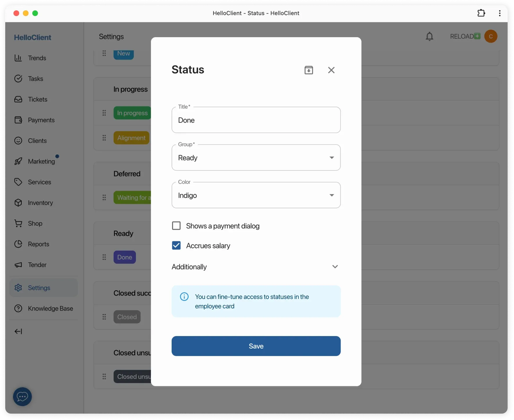Enable Shows a payment dialog
Screen dimensions: 514x420
(176, 226)
